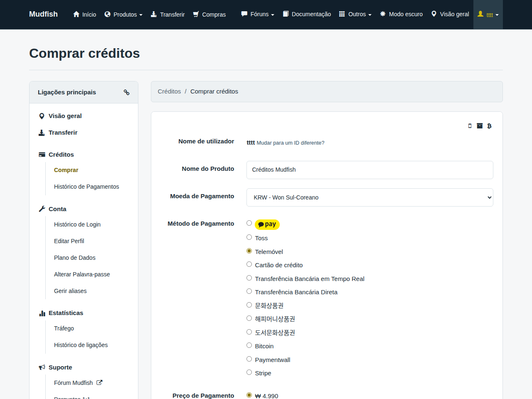Select Cartão de crédito radio option

(249, 264)
